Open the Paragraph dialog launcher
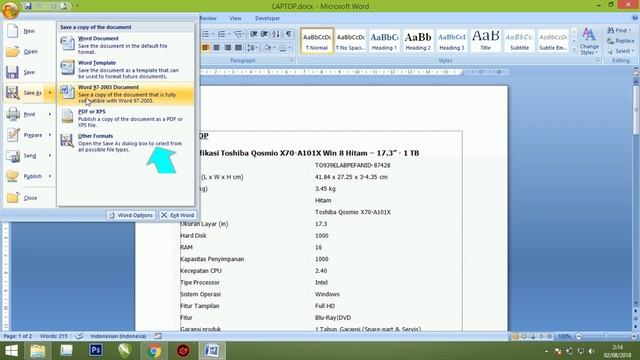The height and width of the screenshot is (360, 640). 292,60
